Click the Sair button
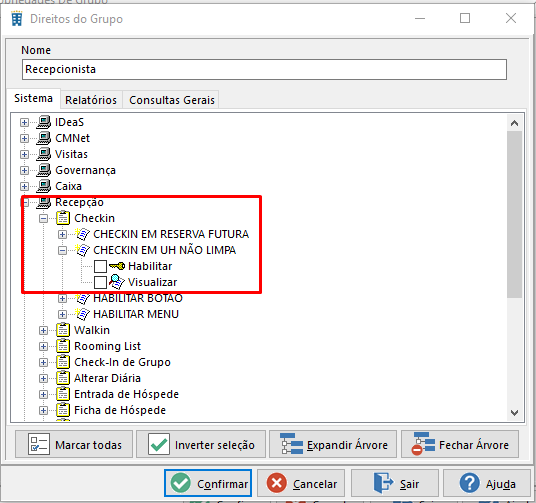536x503 pixels. 395,483
